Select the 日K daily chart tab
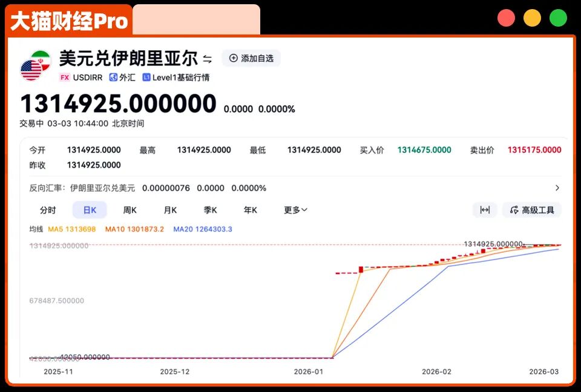Viewport: 581px width, 392px height. tap(90, 210)
